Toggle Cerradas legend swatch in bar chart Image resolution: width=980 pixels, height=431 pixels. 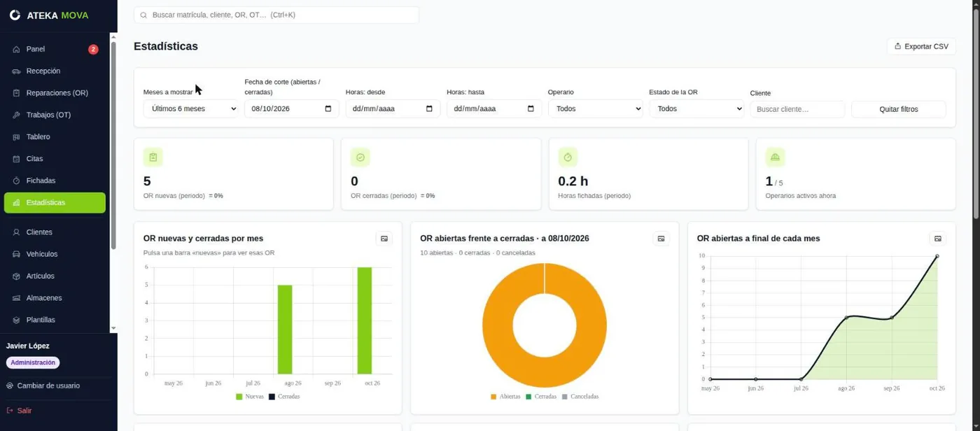[272, 397]
